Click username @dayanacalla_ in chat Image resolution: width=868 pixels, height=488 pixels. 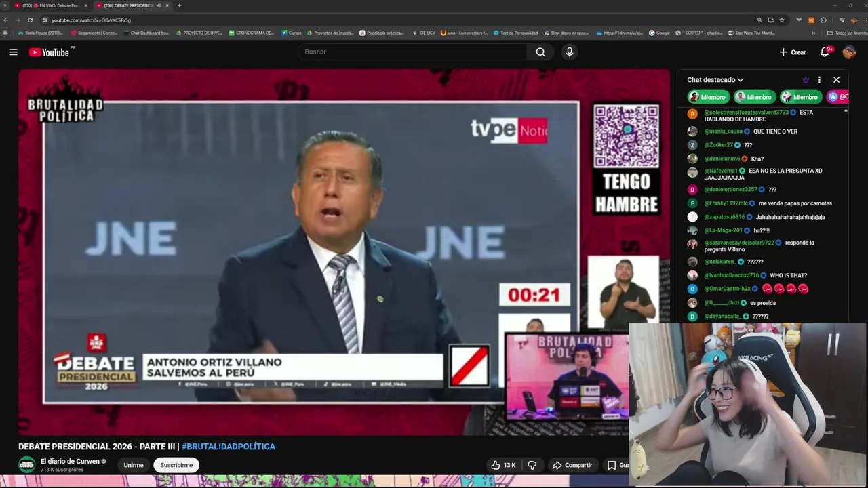pyautogui.click(x=722, y=317)
